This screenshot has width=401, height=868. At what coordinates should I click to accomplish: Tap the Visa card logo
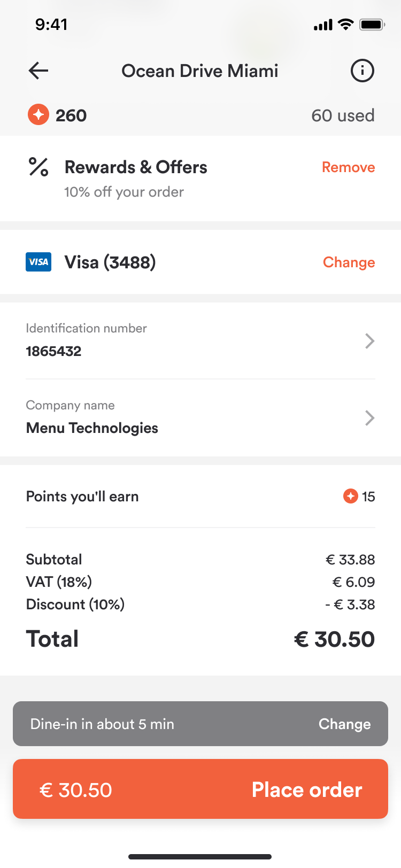click(x=38, y=262)
